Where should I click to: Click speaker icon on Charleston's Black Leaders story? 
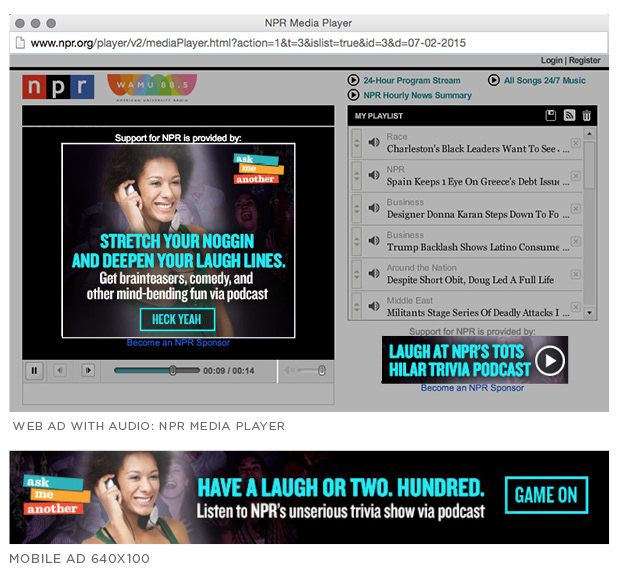click(374, 142)
